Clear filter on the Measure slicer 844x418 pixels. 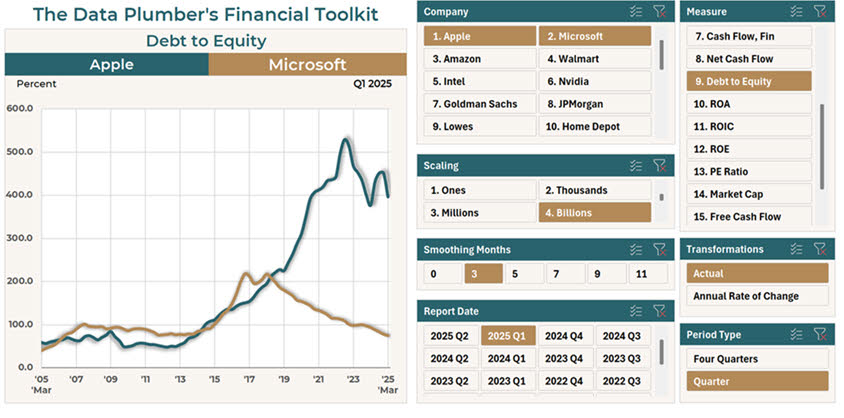819,12
